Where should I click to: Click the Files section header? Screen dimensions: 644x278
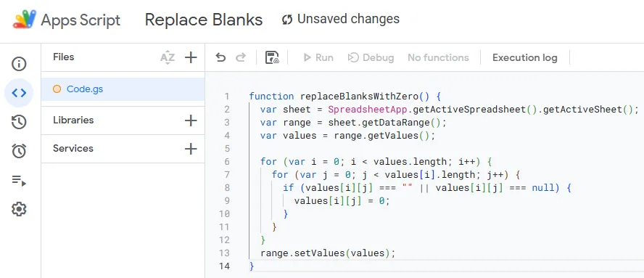click(x=64, y=57)
